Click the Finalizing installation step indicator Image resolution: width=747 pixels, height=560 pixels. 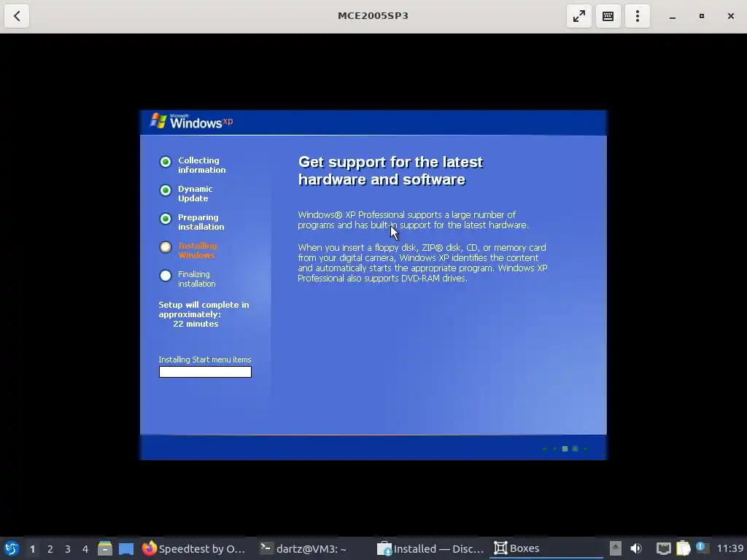pos(166,276)
